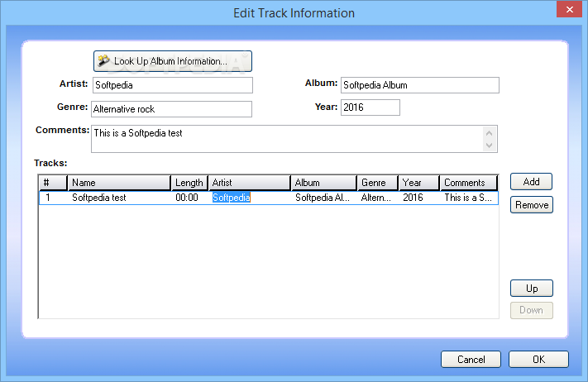Click the highlighted Softpedia artist cell
Screen dimensions: 588x382
point(232,198)
